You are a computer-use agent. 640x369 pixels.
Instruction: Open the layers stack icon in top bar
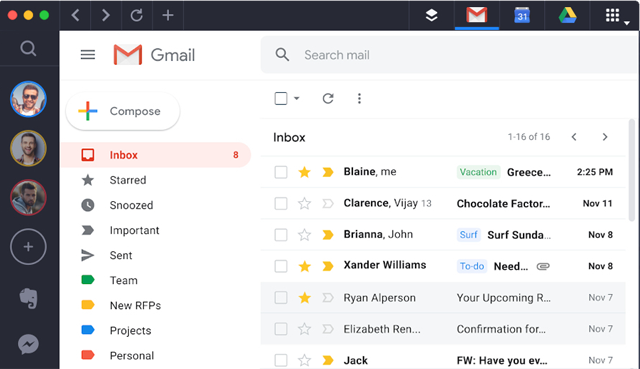[431, 16]
